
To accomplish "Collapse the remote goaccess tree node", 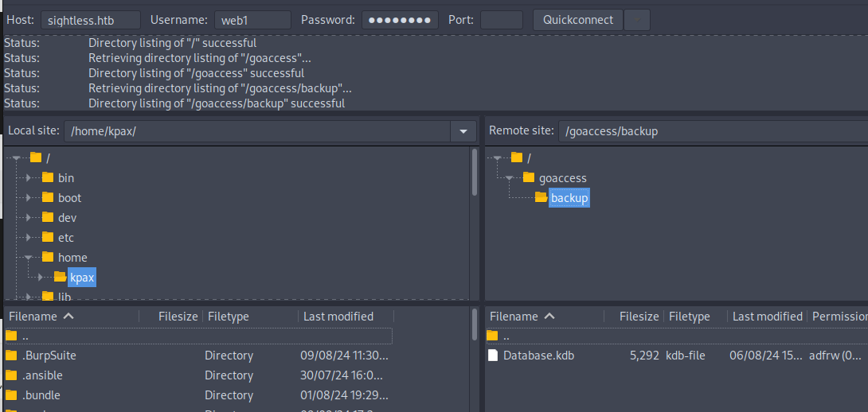I will (510, 178).
